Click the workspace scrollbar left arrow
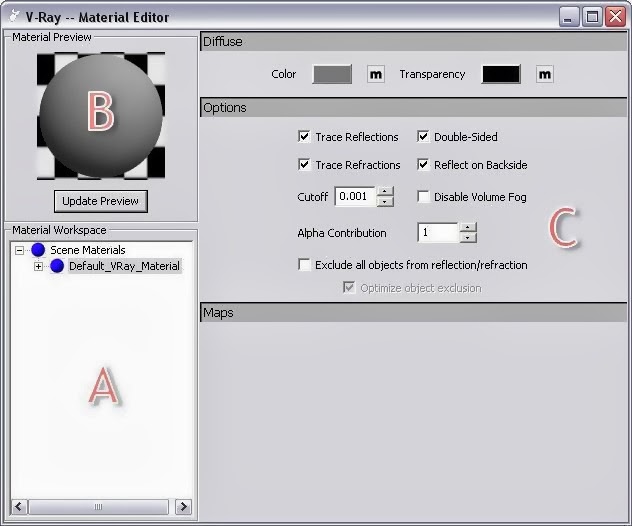 pyautogui.click(x=19, y=506)
